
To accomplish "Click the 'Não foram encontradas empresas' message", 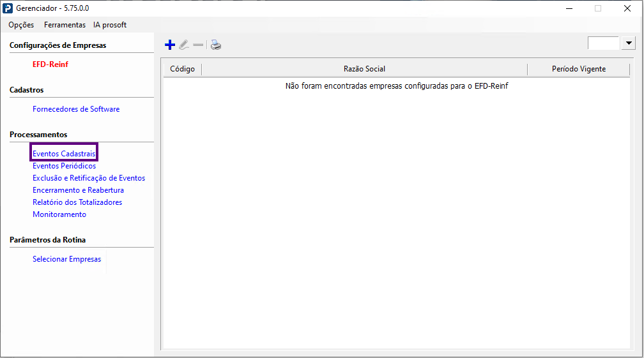I will click(397, 86).
